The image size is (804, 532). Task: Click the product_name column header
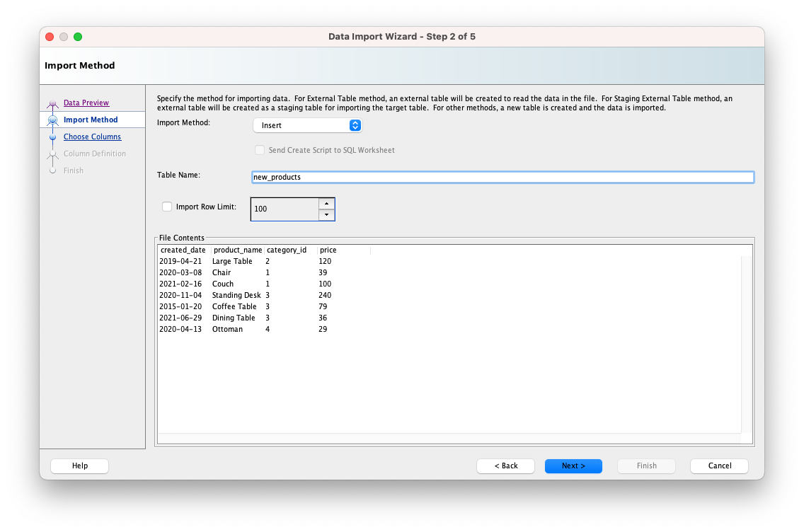pyautogui.click(x=238, y=250)
